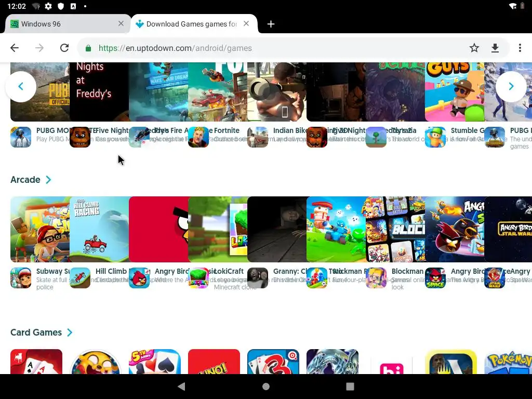
Task: Open the Fortnite title link
Action: pyautogui.click(x=227, y=130)
